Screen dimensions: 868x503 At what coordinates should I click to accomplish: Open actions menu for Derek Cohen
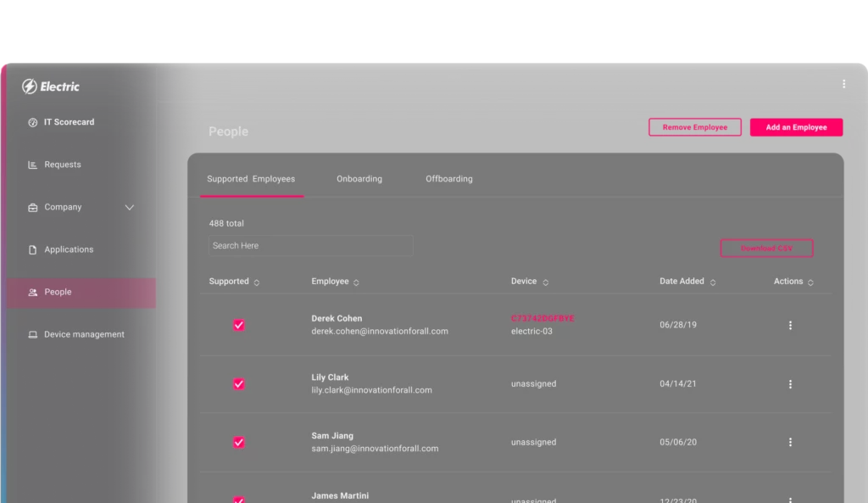pos(790,325)
